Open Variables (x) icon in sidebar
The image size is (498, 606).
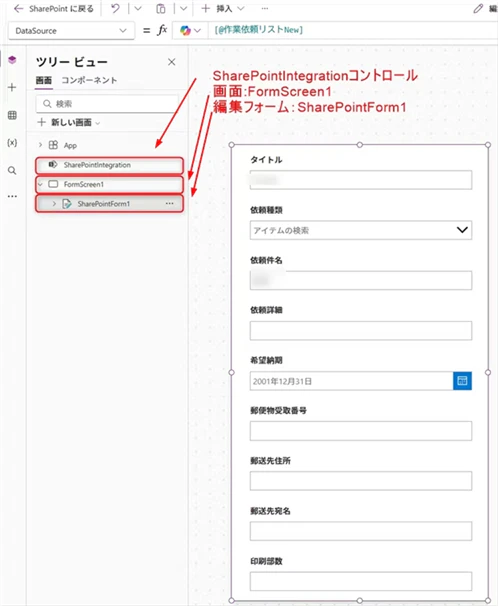pos(12,143)
